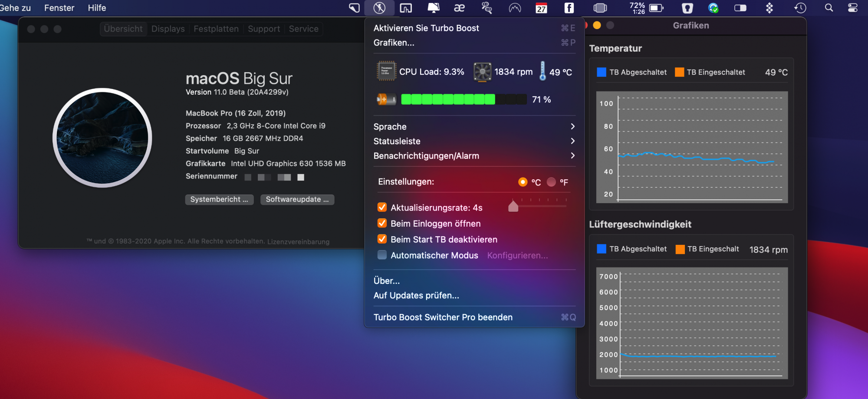Open the Über... menu entry
Viewport: 868px width, 399px height.
474,281
